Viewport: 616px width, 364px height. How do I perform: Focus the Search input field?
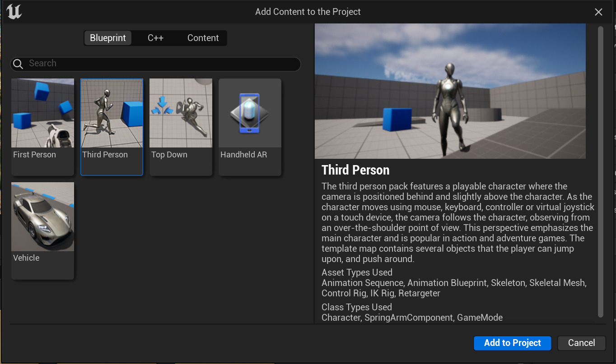pyautogui.click(x=155, y=64)
